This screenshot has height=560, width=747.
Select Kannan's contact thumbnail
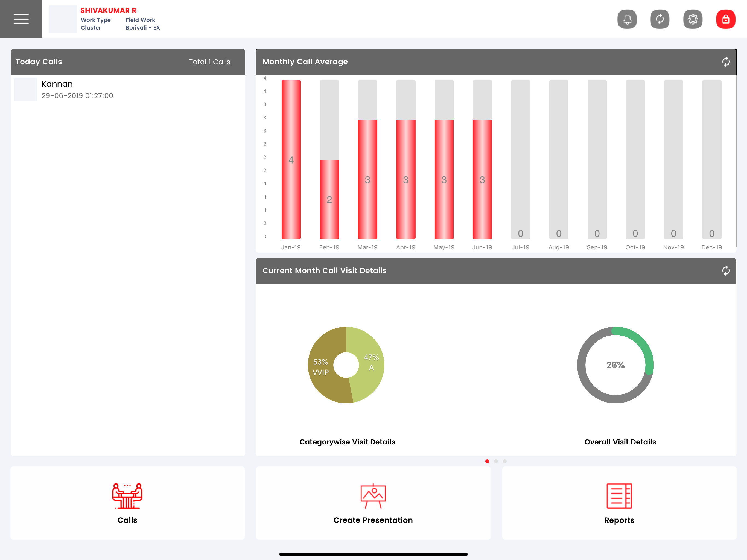tap(25, 89)
